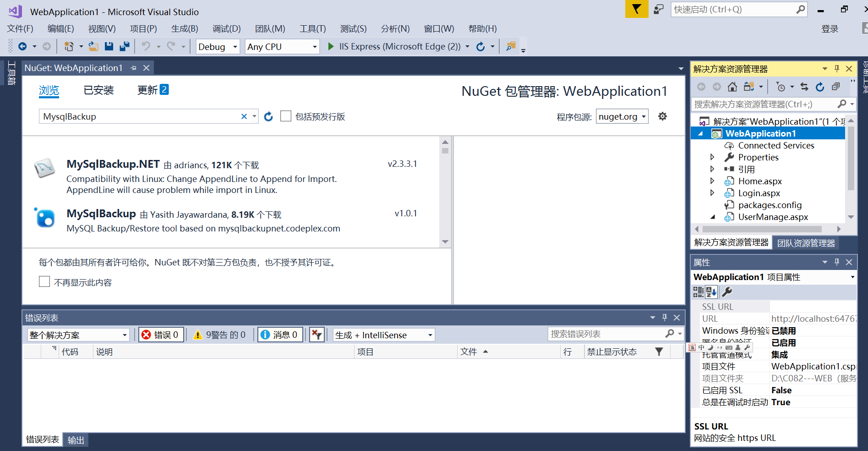This screenshot has height=451, width=868.
Task: Pin the Error List panel
Action: [x=665, y=318]
